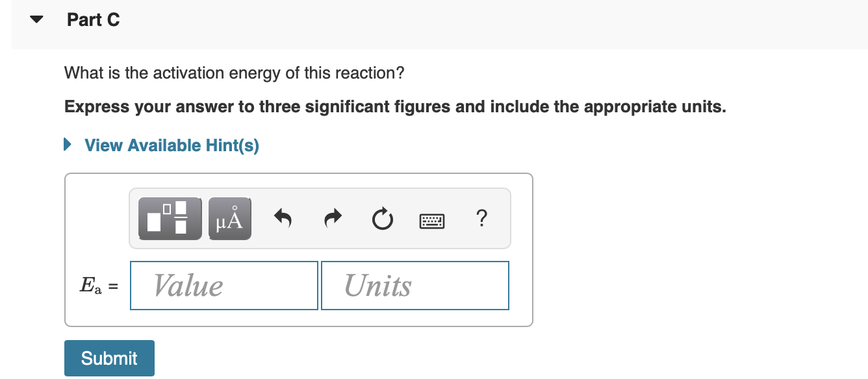Open the μÅ units symbol palette
Image resolution: width=868 pixels, height=379 pixels.
click(x=229, y=219)
